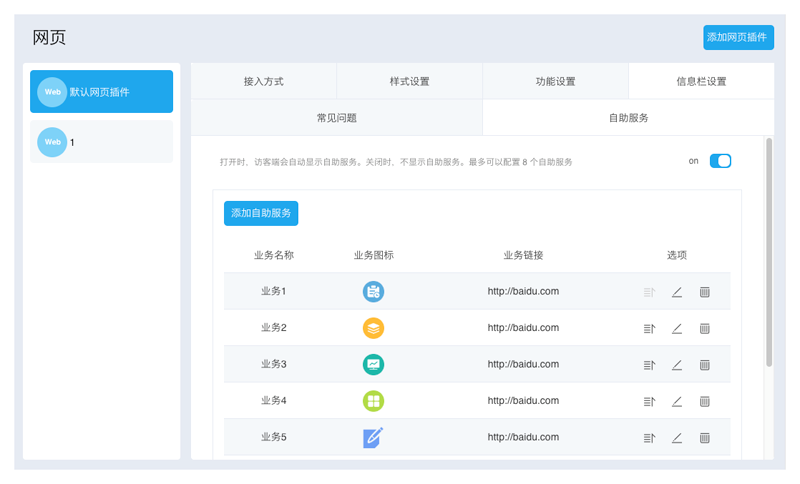Toggle off the 自助服务 on switch
The width and height of the screenshot is (800, 484).
(x=720, y=161)
